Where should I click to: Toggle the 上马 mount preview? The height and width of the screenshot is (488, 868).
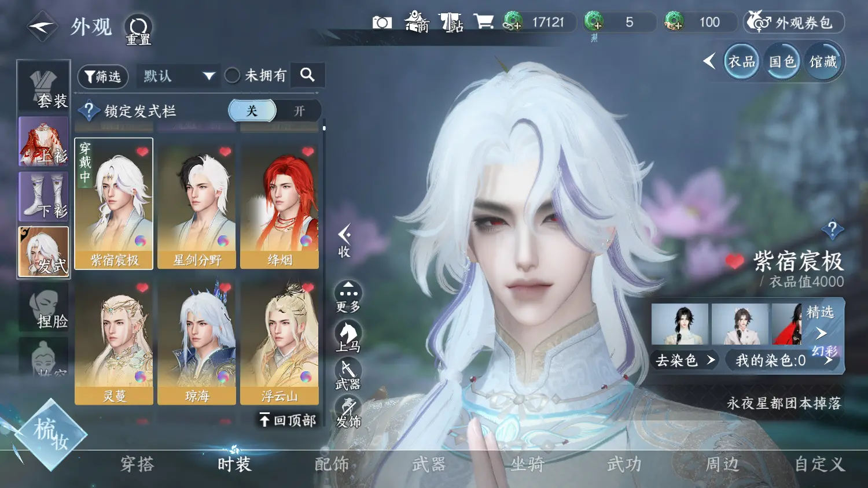pyautogui.click(x=348, y=337)
